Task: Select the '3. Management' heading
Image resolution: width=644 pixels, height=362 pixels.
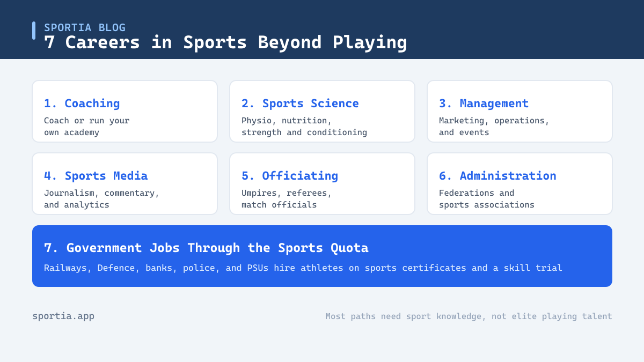Action: [484, 103]
